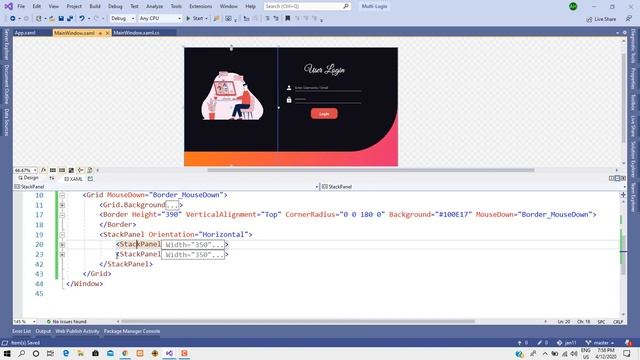Click the Navigate Backward circle icon

tap(13, 18)
